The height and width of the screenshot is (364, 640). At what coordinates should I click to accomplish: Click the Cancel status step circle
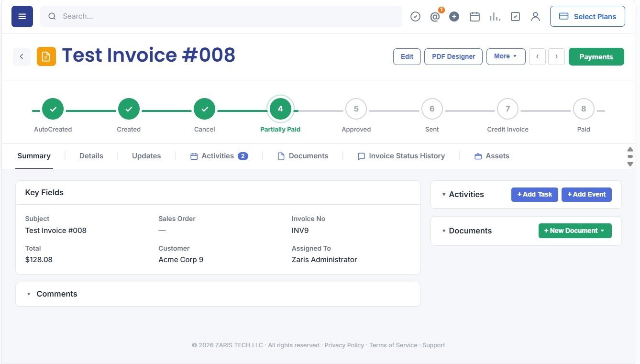point(204,109)
